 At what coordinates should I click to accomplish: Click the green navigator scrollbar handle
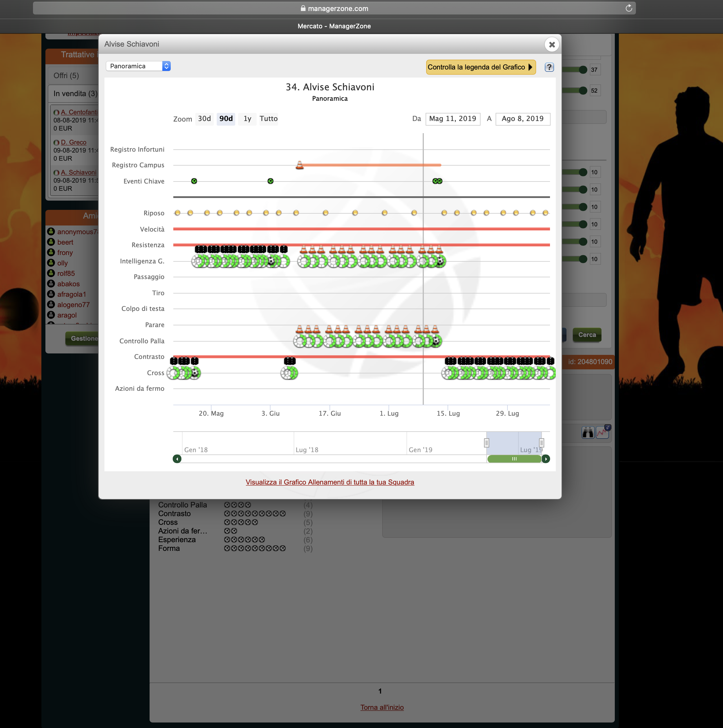pyautogui.click(x=514, y=459)
